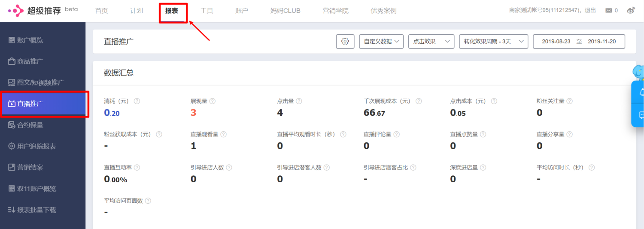Screen dimensions: 644x229
Task: Click the 展现量 value 3
Action: pos(193,113)
